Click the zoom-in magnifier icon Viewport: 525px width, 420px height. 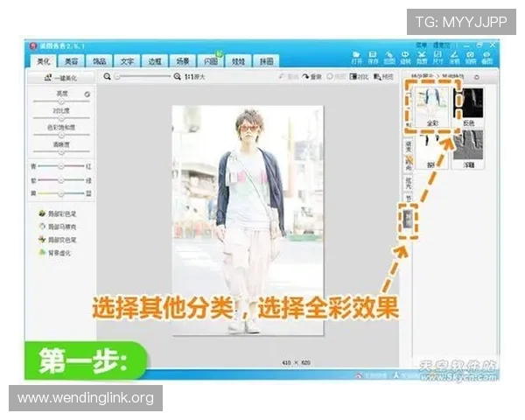[x=177, y=77]
